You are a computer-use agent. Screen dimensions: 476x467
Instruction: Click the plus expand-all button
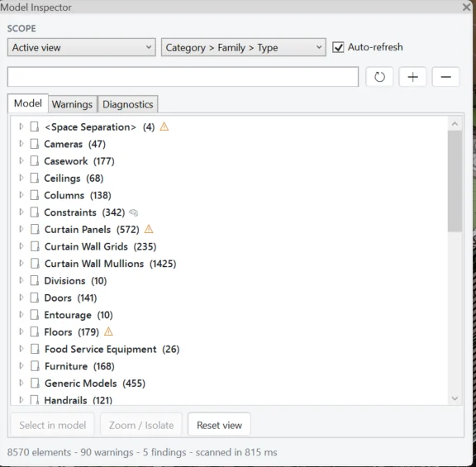(412, 77)
